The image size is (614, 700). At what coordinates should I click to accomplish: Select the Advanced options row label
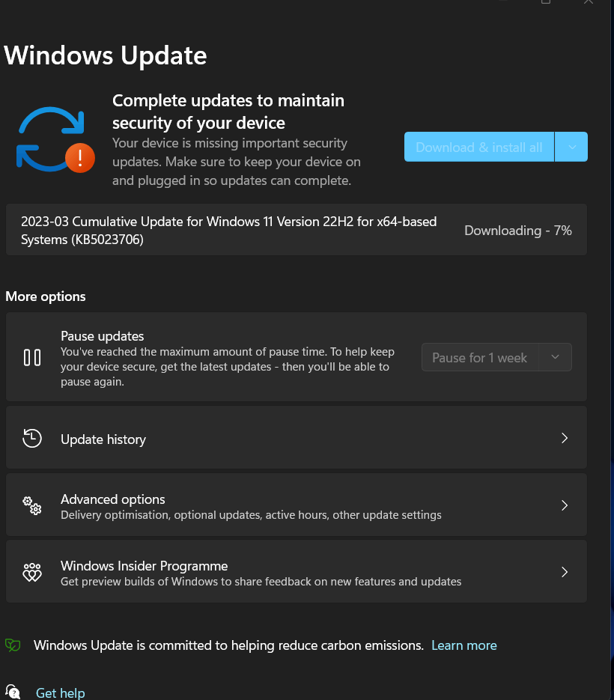pyautogui.click(x=113, y=499)
